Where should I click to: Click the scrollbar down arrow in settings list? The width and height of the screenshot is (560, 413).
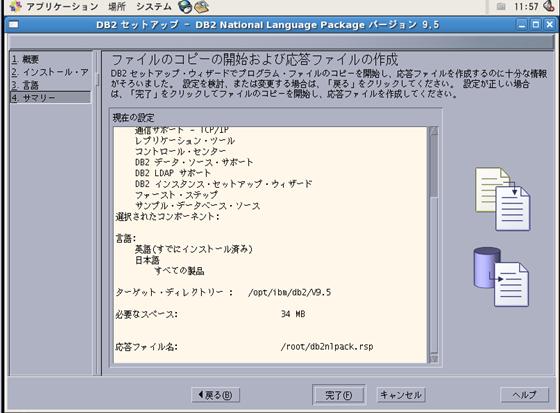pos(433,358)
